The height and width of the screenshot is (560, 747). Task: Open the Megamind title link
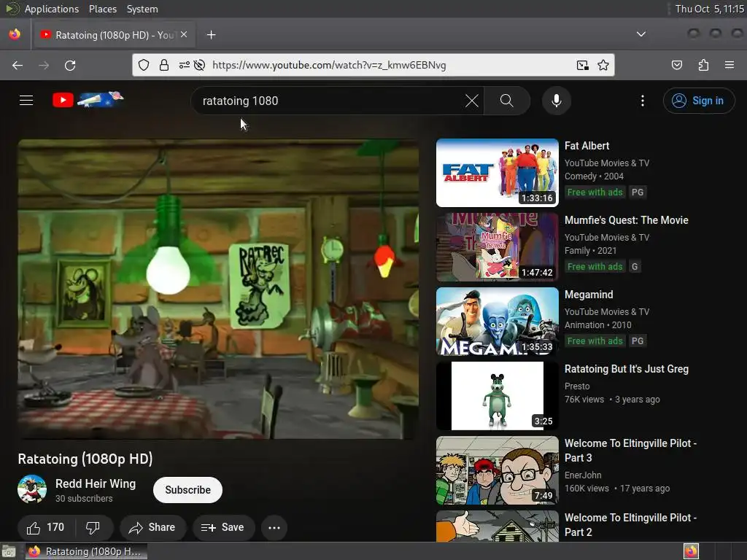pos(589,295)
